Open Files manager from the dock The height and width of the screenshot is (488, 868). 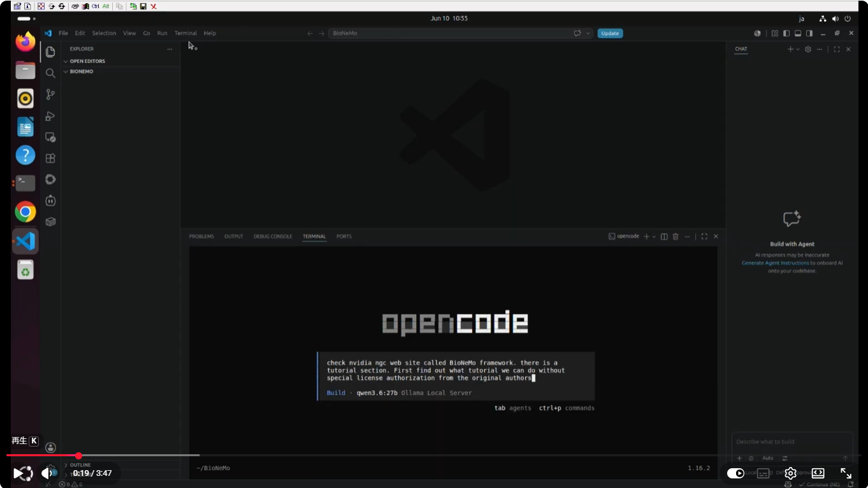click(25, 70)
